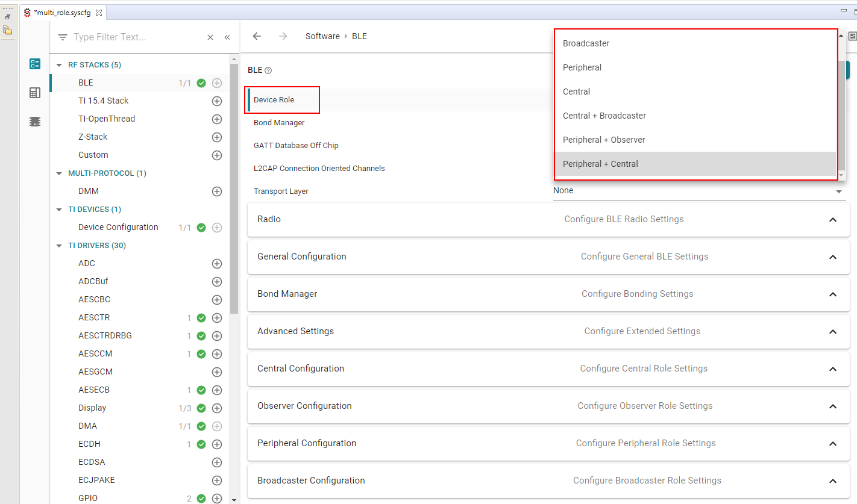The height and width of the screenshot is (504, 857).
Task: Click the BLE help question-mark icon
Action: click(x=268, y=70)
